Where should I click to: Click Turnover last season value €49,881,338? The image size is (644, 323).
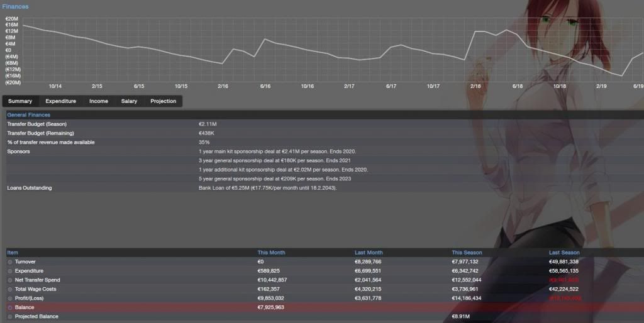click(563, 262)
